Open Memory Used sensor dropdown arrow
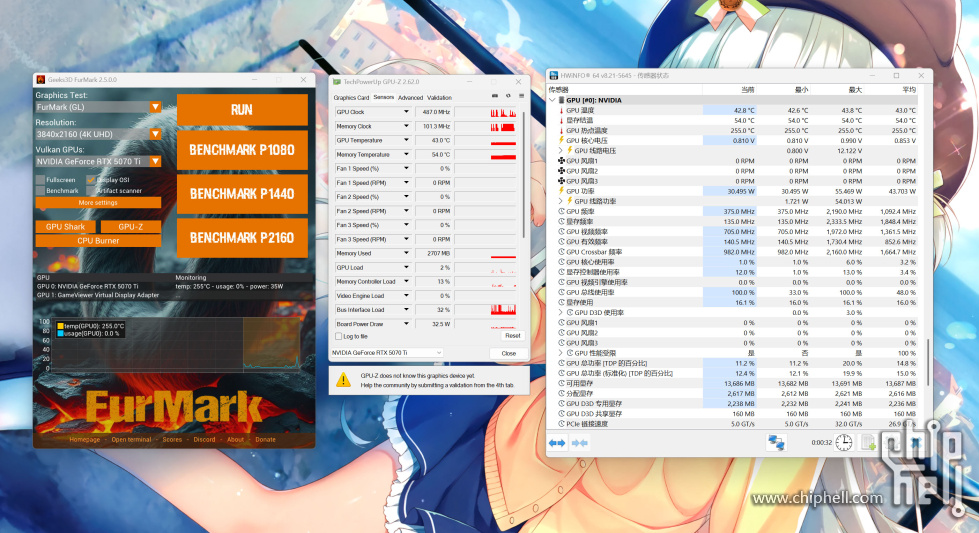 (406, 253)
